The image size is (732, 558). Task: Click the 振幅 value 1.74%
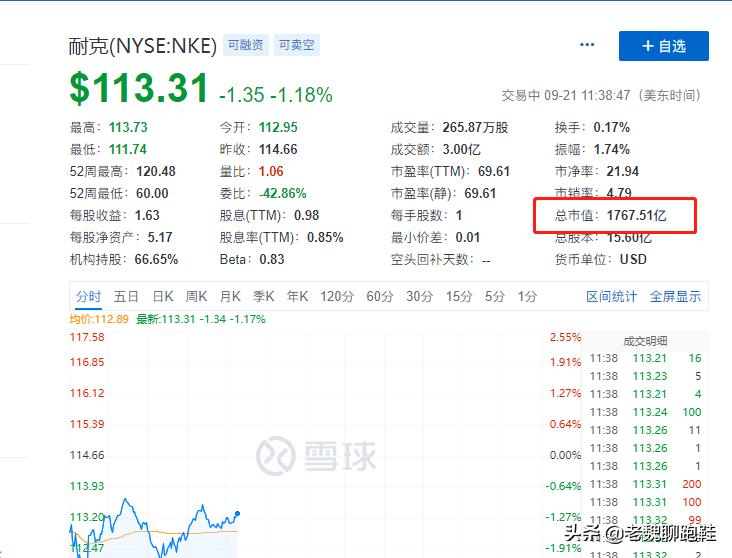612,149
